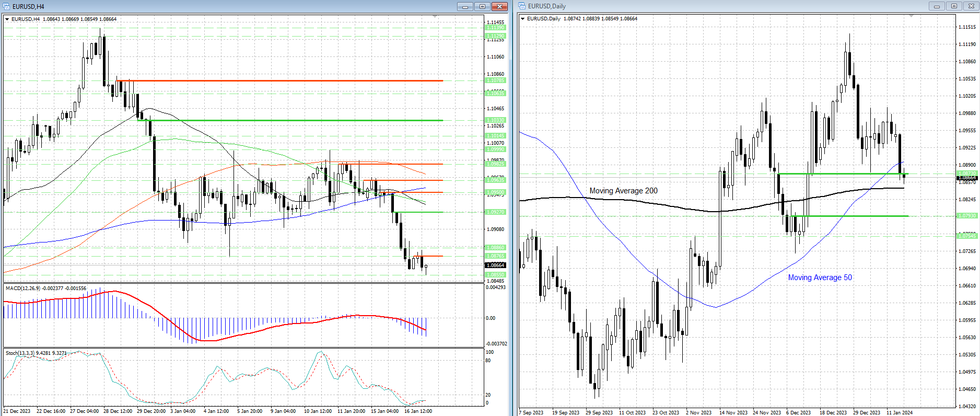
Task: Restore the EURUSD,H4 chart window
Action: click(x=482, y=6)
